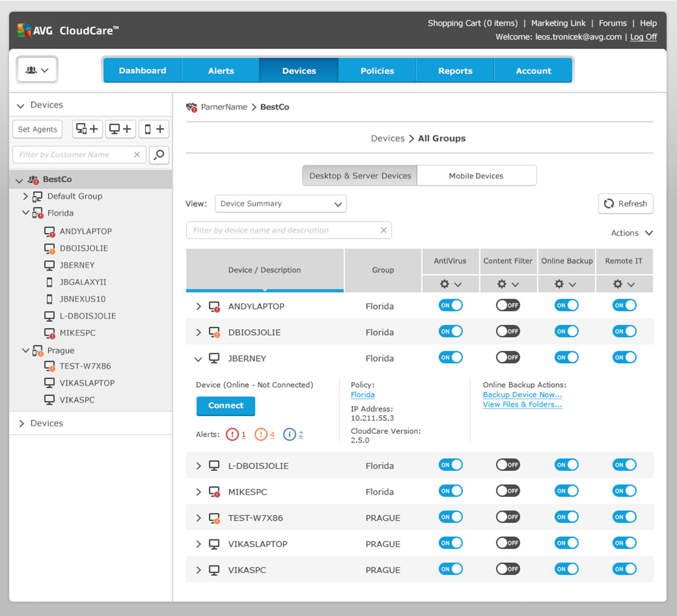Toggle Content Filter for L-DBOISJOLIE
The width and height of the screenshot is (677, 616).
coord(508,465)
